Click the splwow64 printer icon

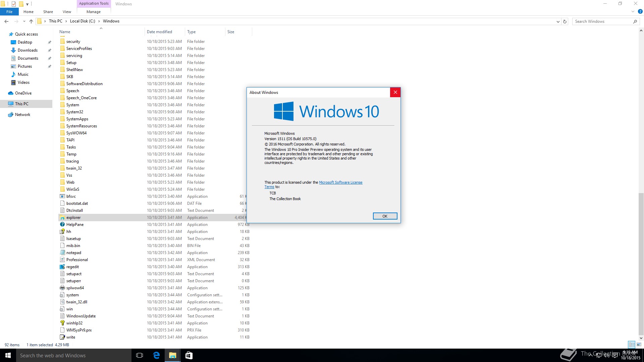(x=62, y=288)
